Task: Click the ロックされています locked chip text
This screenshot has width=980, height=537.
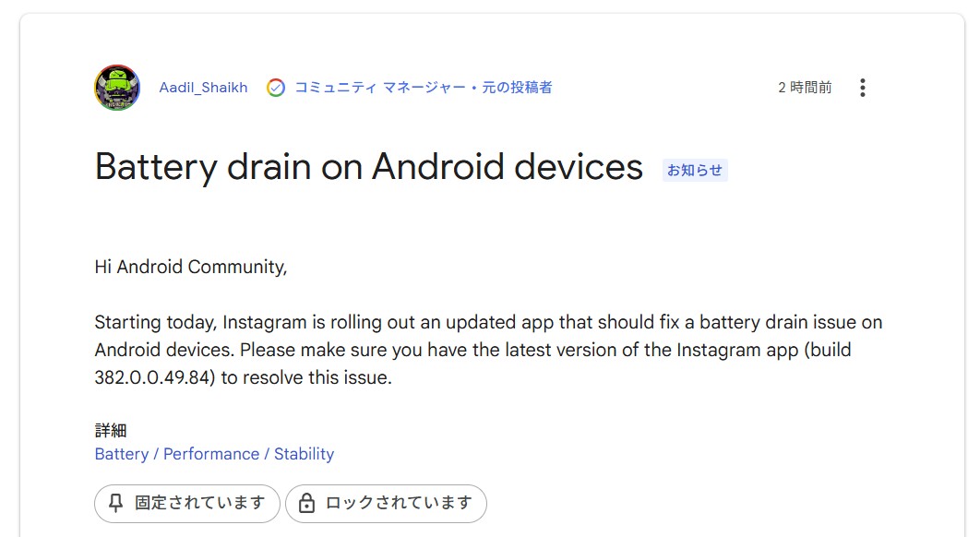Action: (x=399, y=503)
